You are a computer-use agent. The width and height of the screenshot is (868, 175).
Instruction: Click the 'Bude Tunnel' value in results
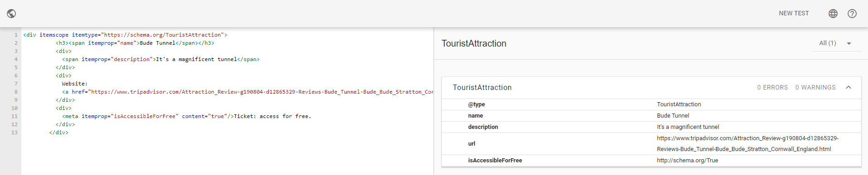(x=673, y=116)
